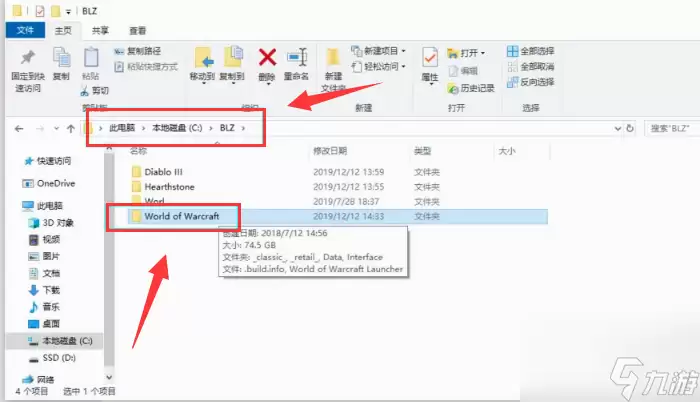Click the Rename (重命名) icon
Screen dimensions: 700x402
tap(296, 57)
